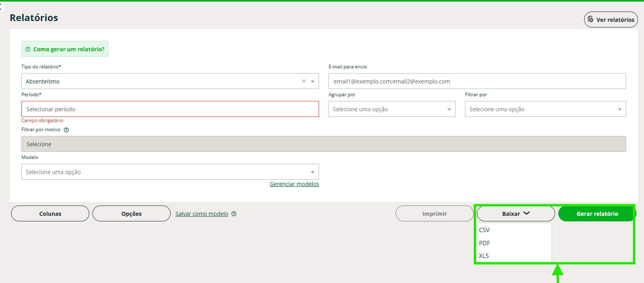Image resolution: width=644 pixels, height=283 pixels.
Task: Click the Selecionar período field
Action: (x=170, y=109)
